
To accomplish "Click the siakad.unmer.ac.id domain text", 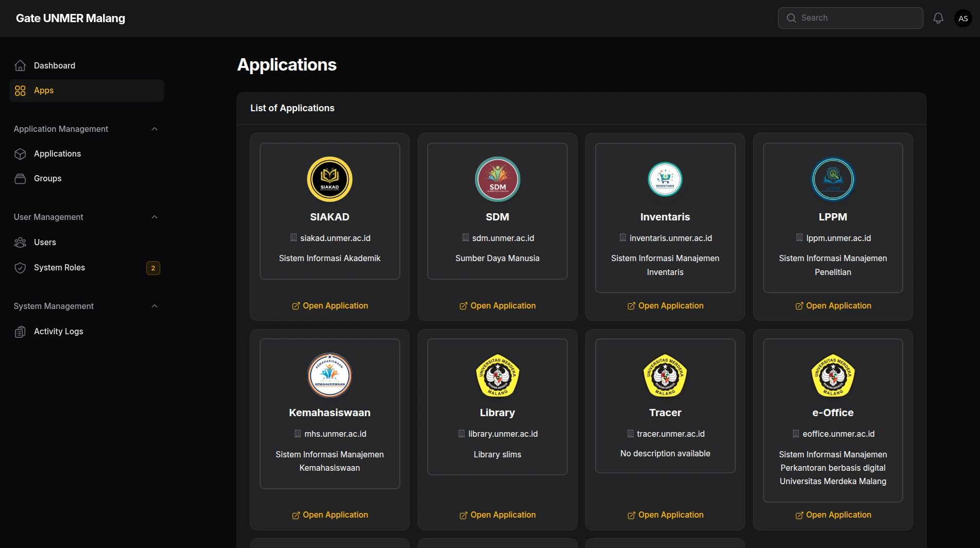I will pyautogui.click(x=335, y=238).
